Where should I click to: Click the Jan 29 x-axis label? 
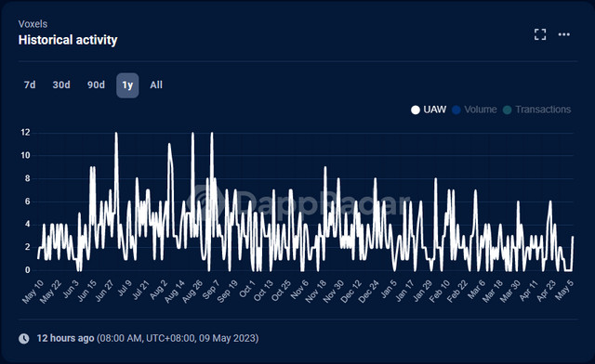[x=422, y=292]
